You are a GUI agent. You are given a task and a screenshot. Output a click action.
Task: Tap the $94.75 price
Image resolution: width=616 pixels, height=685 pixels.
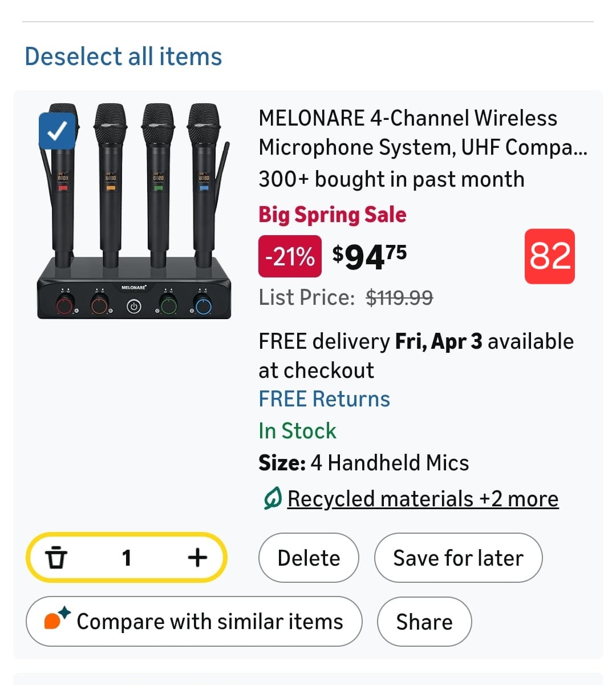(x=370, y=256)
